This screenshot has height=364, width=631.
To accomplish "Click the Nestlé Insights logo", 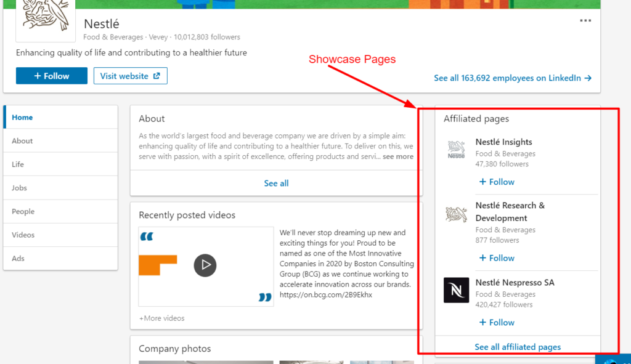I will (456, 149).
